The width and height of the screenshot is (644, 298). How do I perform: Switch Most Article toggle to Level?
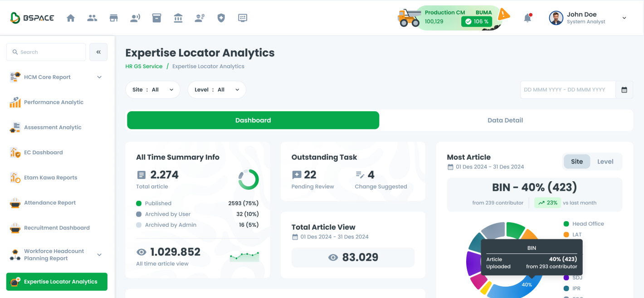point(605,162)
